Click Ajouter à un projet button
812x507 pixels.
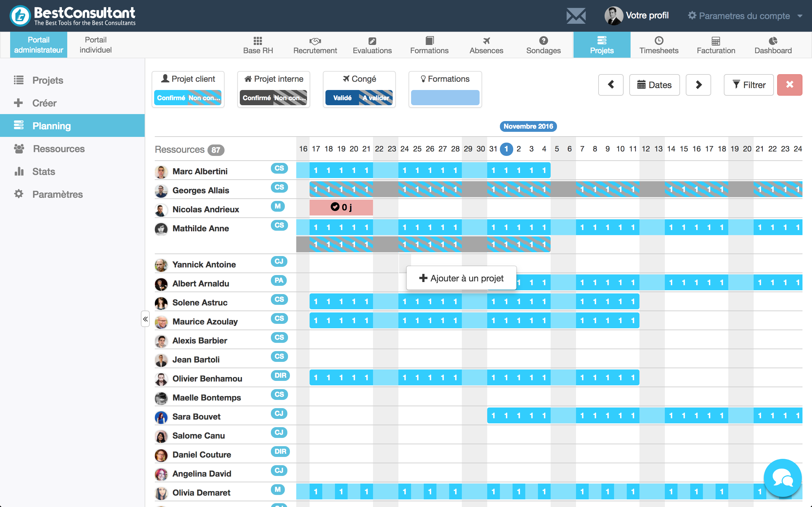461,278
